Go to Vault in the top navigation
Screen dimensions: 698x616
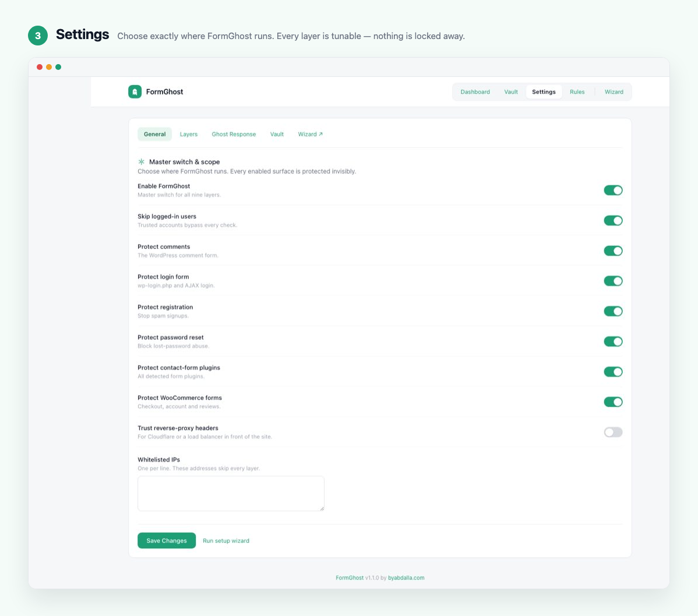(x=510, y=91)
